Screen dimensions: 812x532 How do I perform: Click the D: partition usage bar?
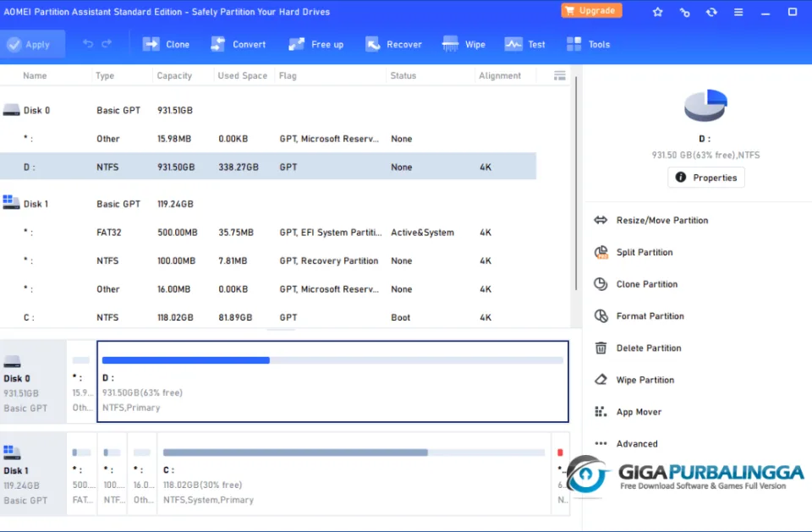click(x=332, y=360)
